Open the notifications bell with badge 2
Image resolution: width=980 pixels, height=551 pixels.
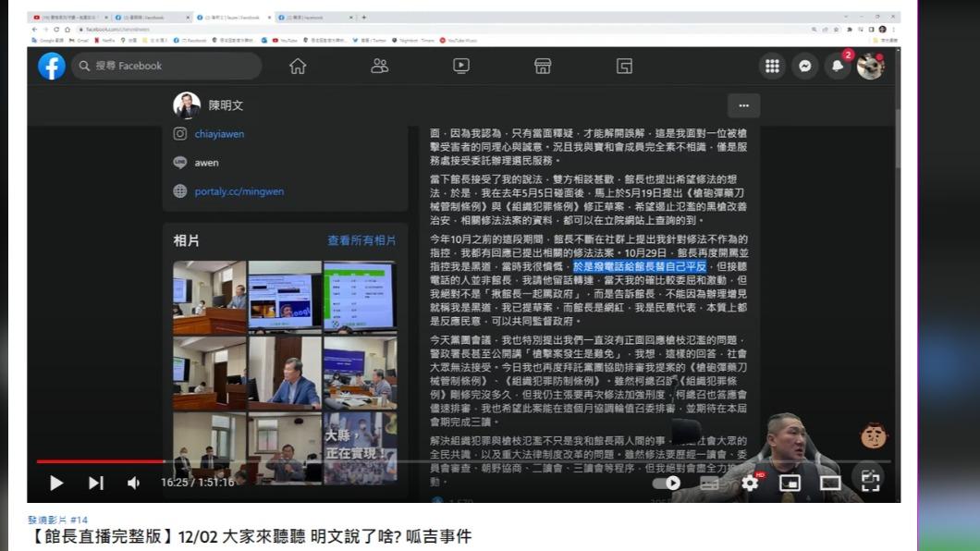[838, 66]
